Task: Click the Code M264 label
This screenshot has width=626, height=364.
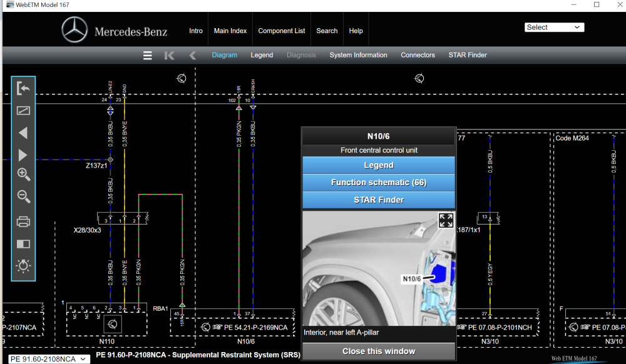Action: tap(572, 138)
